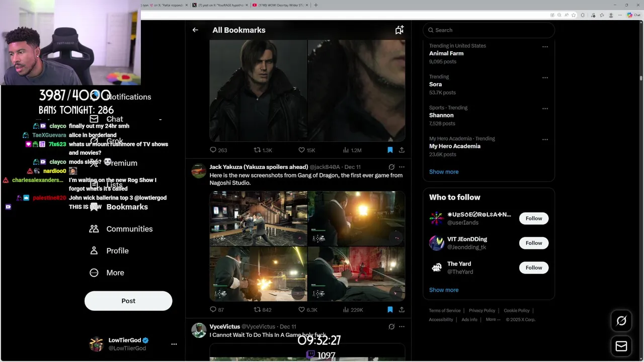Open top-right Gang of Dragon screenshot

[356, 218]
